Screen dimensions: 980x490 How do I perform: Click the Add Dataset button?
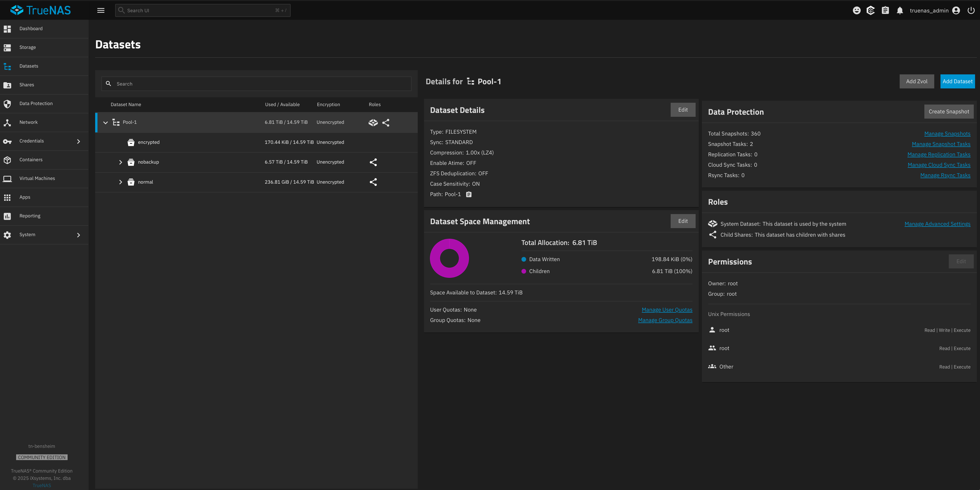(957, 81)
